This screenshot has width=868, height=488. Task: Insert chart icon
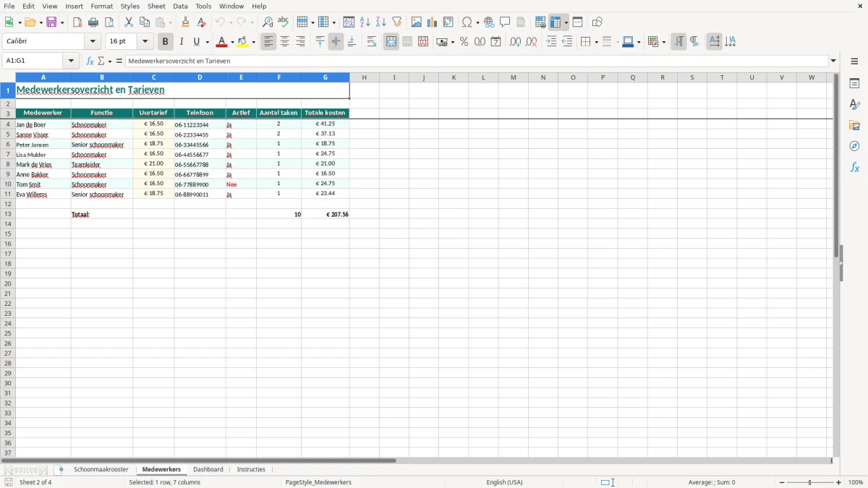click(x=433, y=22)
